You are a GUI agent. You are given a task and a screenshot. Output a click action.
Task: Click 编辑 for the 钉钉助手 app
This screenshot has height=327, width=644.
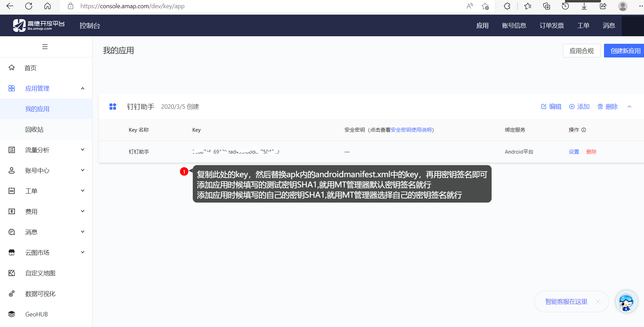(x=551, y=107)
